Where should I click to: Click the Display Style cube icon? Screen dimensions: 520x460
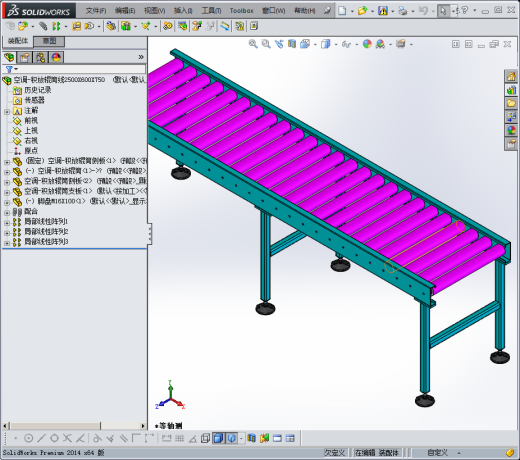pyautogui.click(x=326, y=44)
